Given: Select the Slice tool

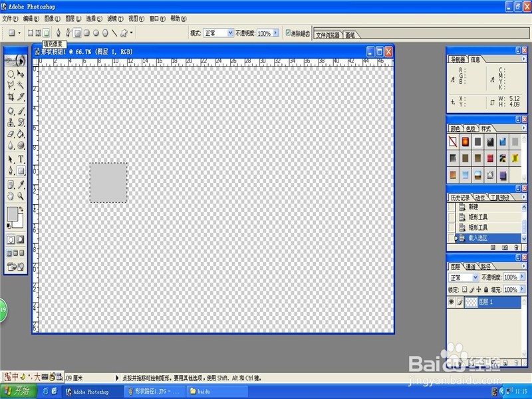Looking at the screenshot, I should (21, 97).
